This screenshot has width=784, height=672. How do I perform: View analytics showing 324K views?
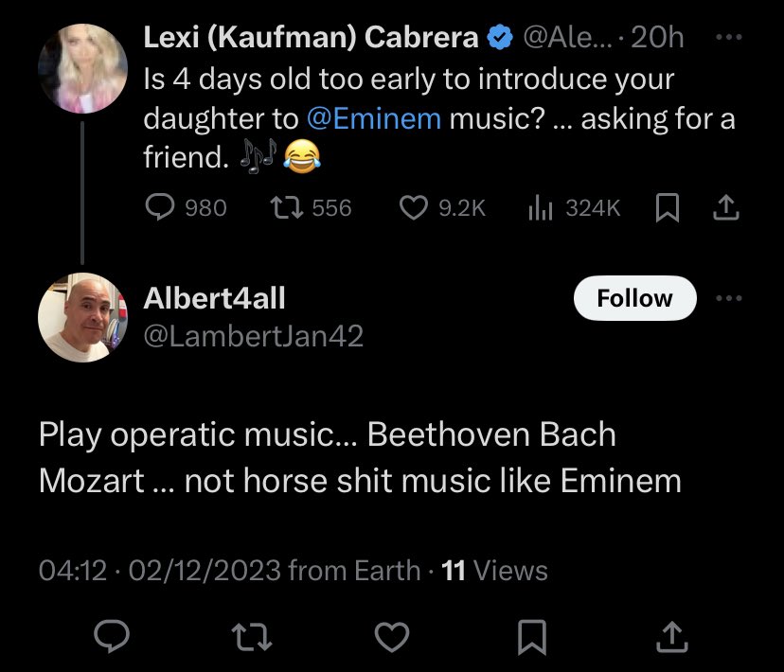click(574, 207)
